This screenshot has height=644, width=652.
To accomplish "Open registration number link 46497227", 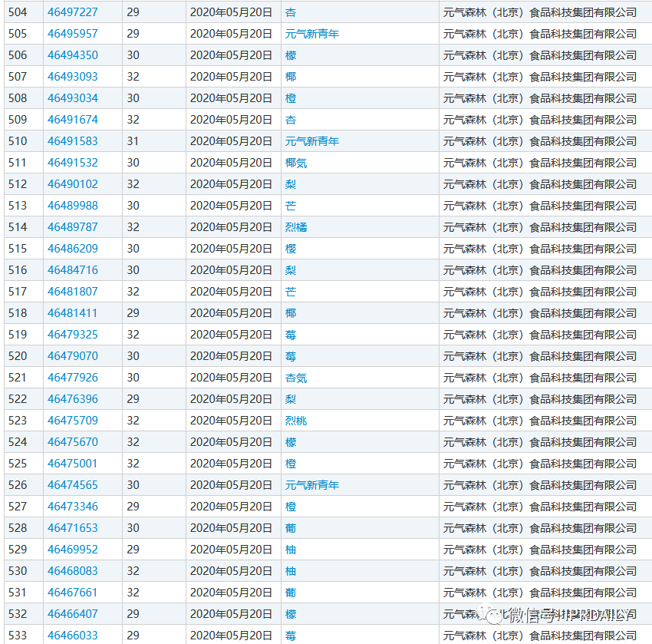I will coord(73,12).
